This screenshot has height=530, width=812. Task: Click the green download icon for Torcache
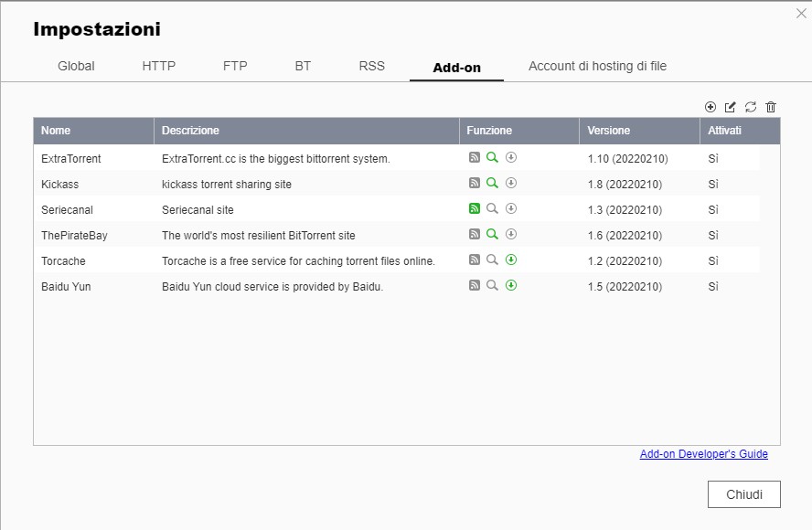click(511, 260)
